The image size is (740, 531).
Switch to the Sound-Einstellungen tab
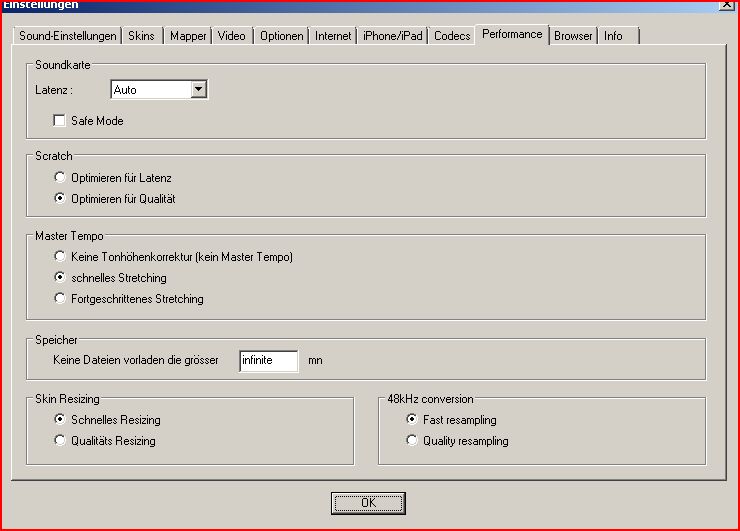pyautogui.click(x=67, y=36)
